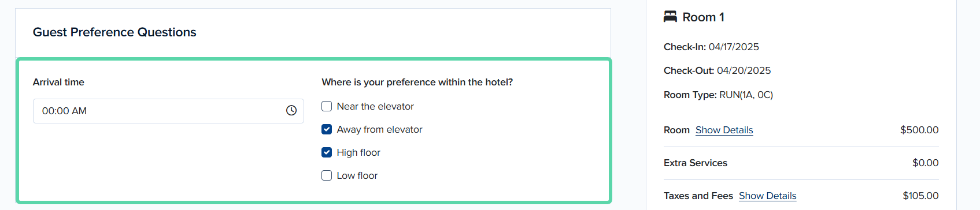Select the $0.00 extra services amount
980x210 pixels.
click(x=925, y=163)
